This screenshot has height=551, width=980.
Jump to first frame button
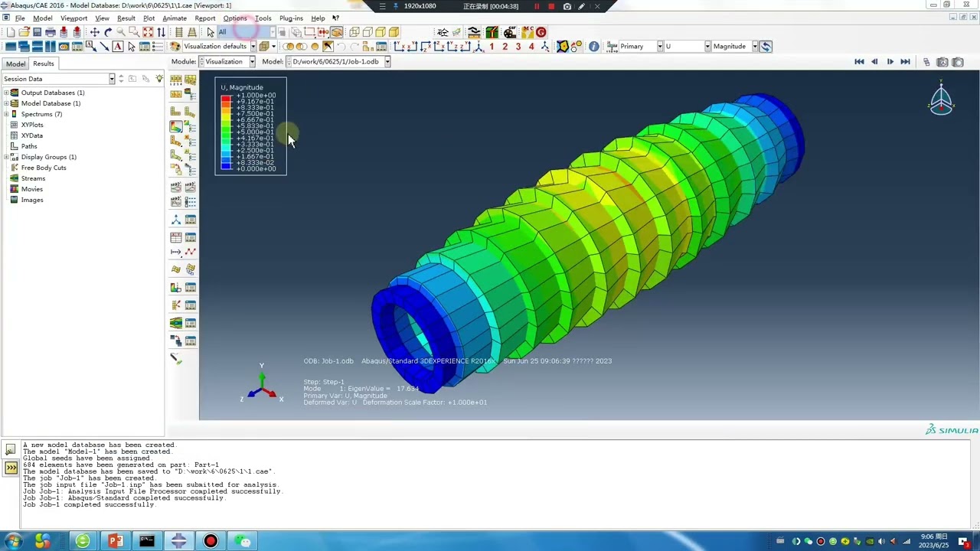coord(859,62)
